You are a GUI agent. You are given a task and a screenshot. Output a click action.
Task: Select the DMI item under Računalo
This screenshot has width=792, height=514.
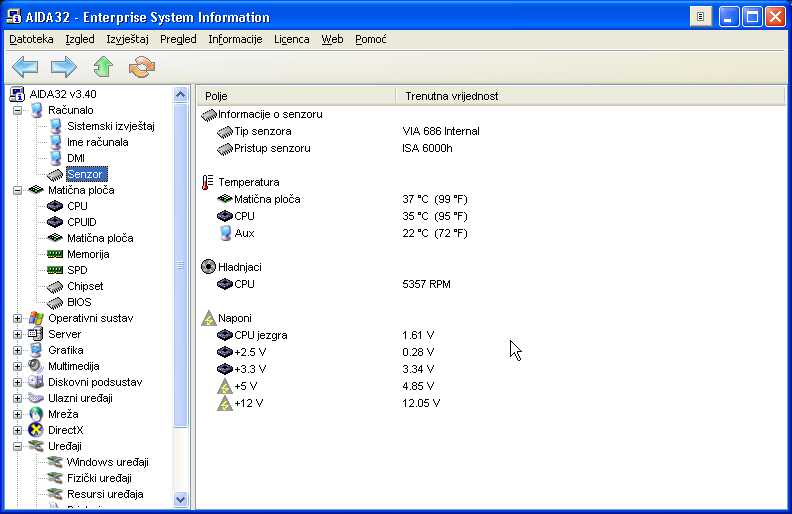(75, 158)
